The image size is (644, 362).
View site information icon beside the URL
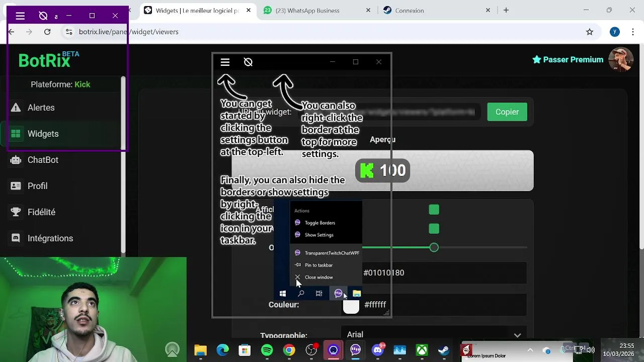pyautogui.click(x=69, y=32)
